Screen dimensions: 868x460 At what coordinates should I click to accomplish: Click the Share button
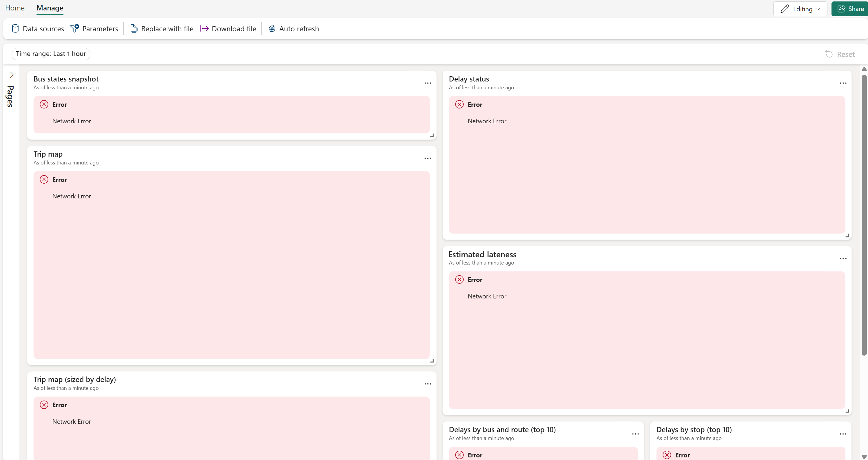850,8
